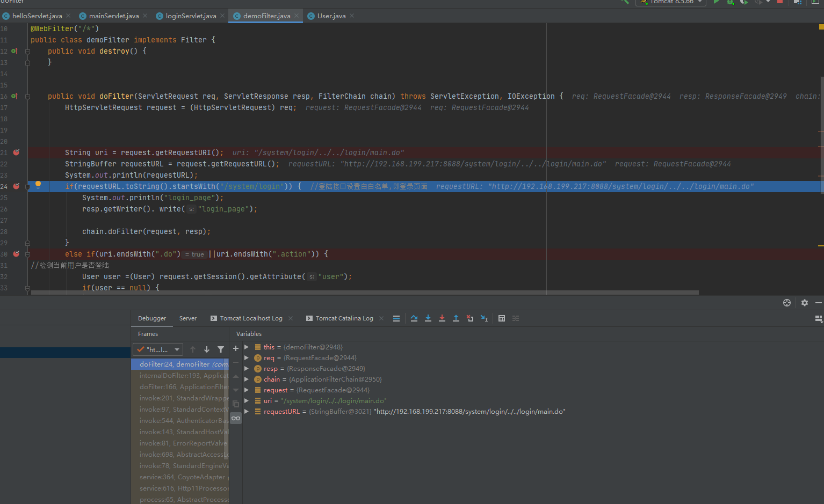This screenshot has height=504, width=824.
Task: Click the red Force Step Into icon
Action: 442,318
